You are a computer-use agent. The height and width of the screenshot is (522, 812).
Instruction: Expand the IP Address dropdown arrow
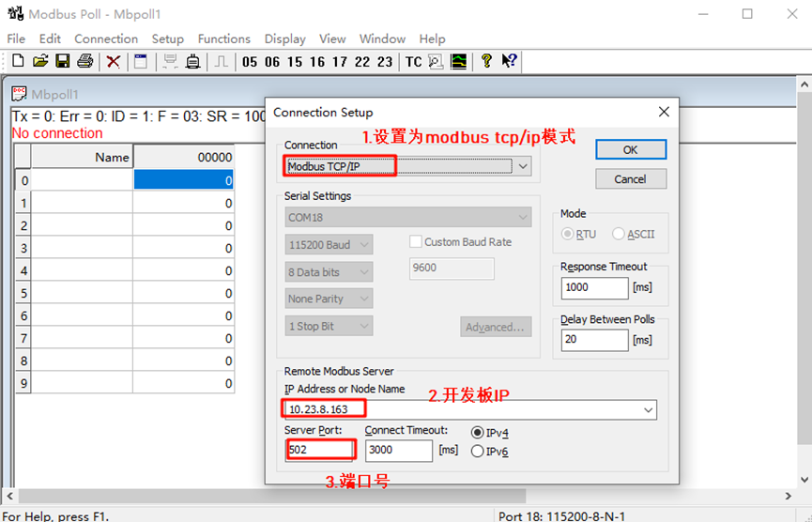pyautogui.click(x=649, y=409)
